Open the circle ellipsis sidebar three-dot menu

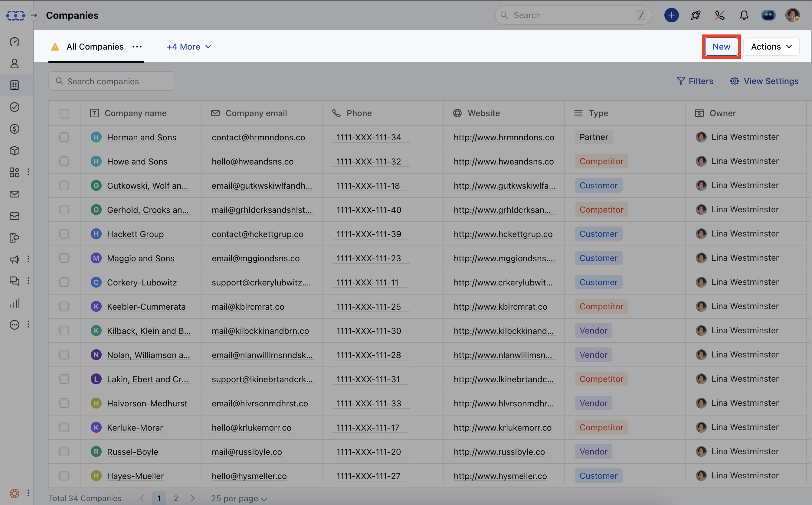point(28,324)
